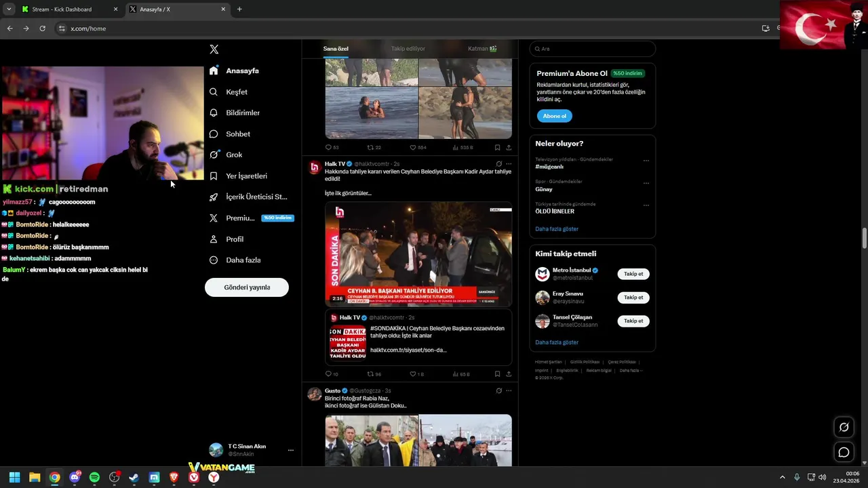Click the page vertical scrollbar thumb

click(x=865, y=239)
